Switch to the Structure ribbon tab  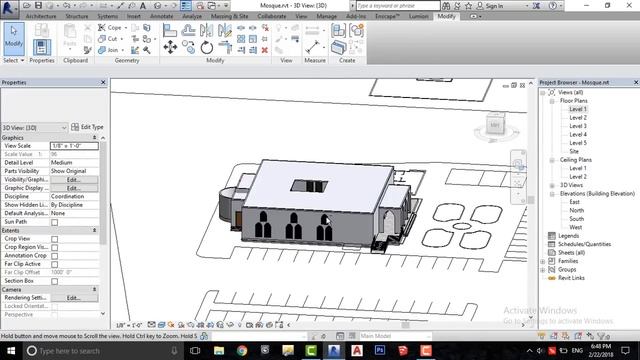tap(77, 16)
